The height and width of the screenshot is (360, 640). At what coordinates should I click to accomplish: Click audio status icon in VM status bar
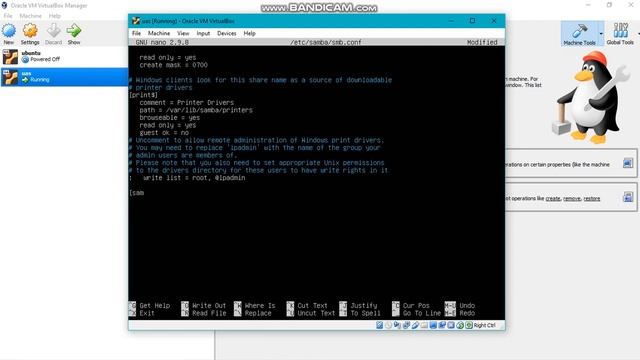coord(397,325)
